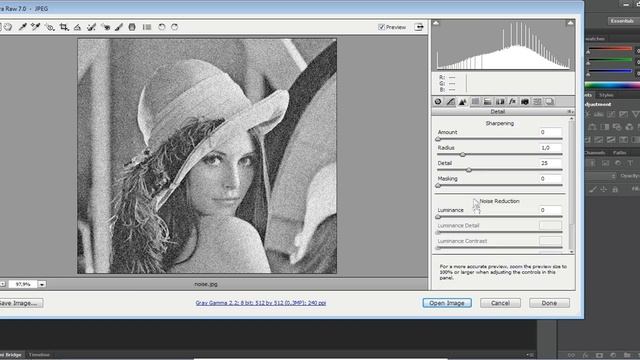Image resolution: width=640 pixels, height=360 pixels.
Task: Click the Radius value field
Action: 550,148
